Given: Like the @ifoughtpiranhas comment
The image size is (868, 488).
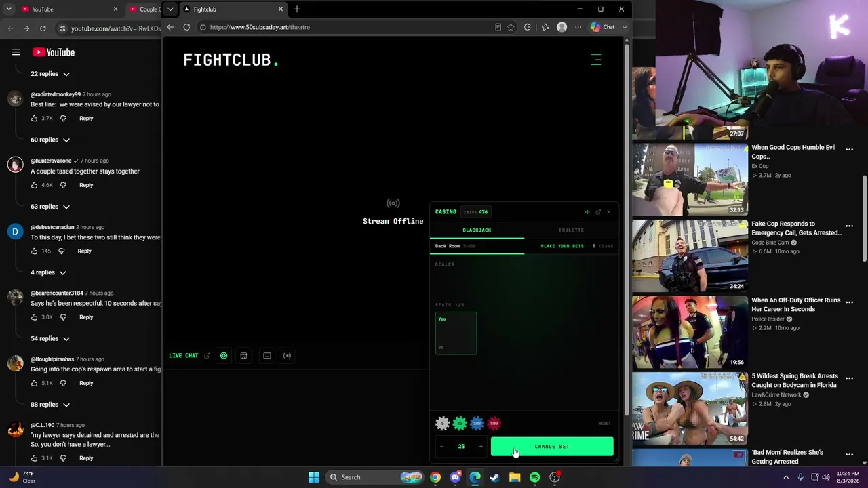Looking at the screenshot, I should point(34,384).
